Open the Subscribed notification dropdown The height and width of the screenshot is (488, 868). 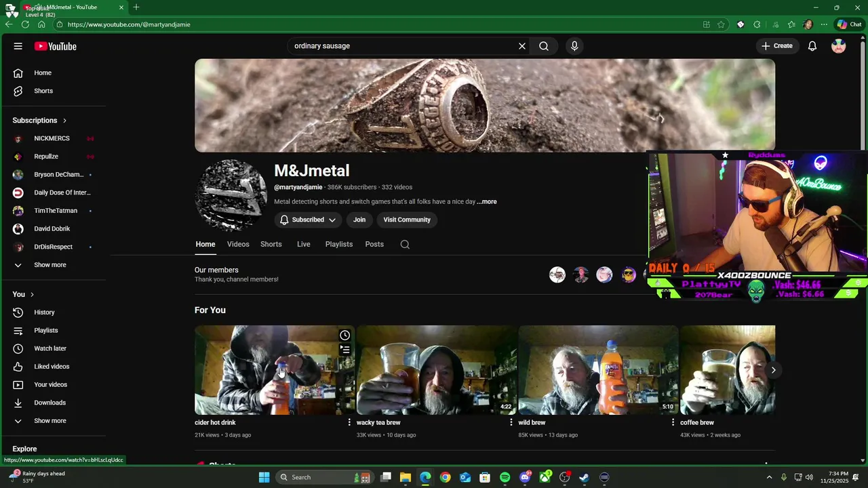point(308,220)
